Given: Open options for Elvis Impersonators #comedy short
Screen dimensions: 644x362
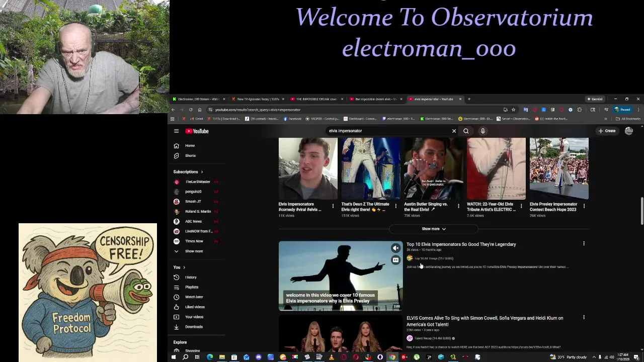Looking at the screenshot, I should pyautogui.click(x=333, y=206).
